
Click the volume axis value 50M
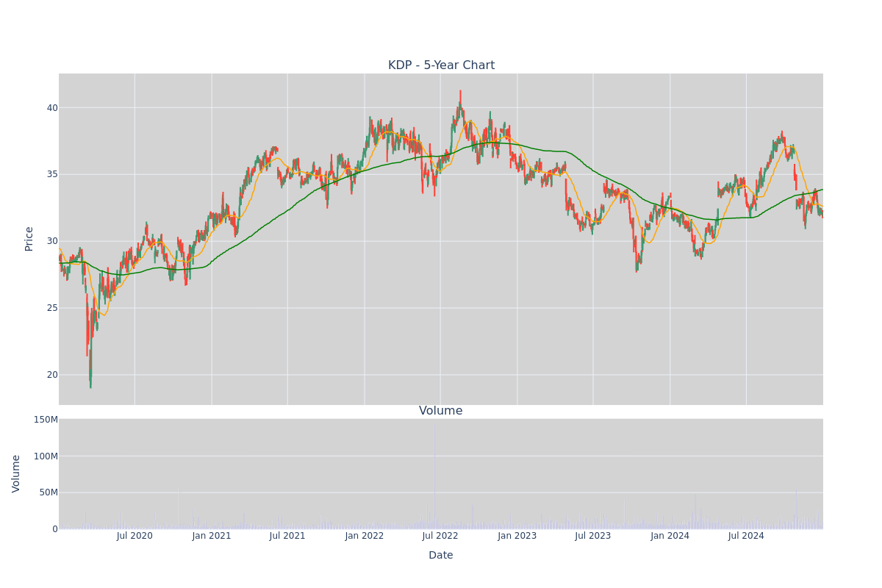(48, 492)
